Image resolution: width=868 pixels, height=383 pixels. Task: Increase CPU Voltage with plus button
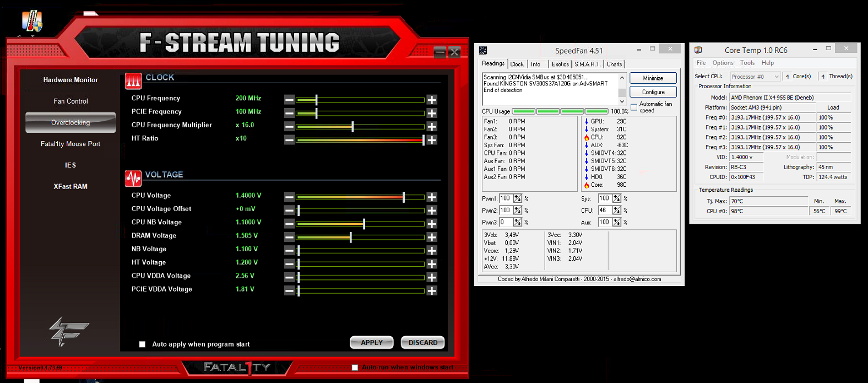click(x=432, y=197)
